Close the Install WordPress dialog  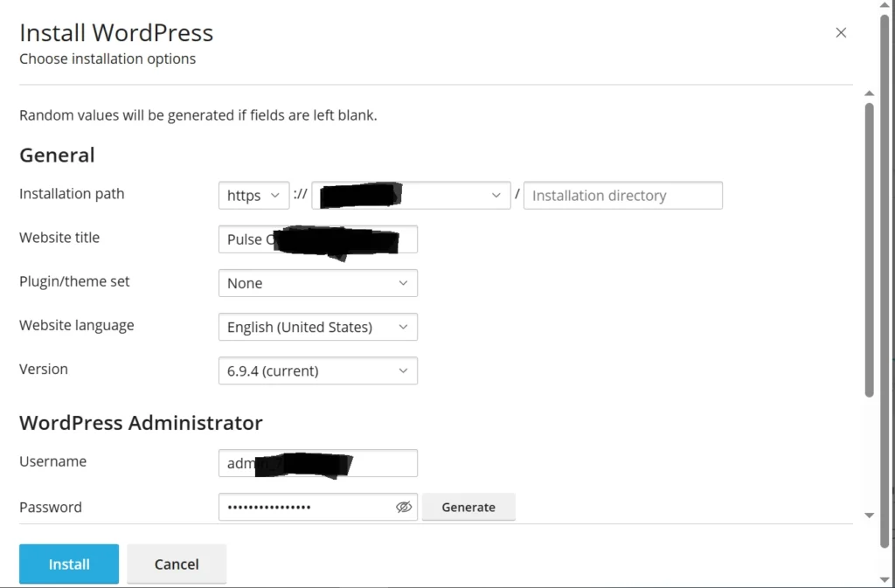(841, 32)
